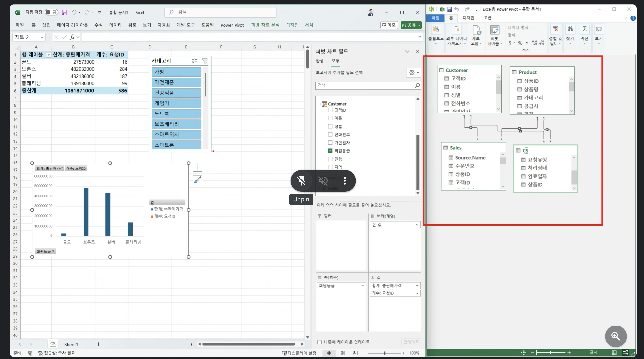Open the chart styles paintbrush button
The width and height of the screenshot is (644, 359).
click(197, 180)
